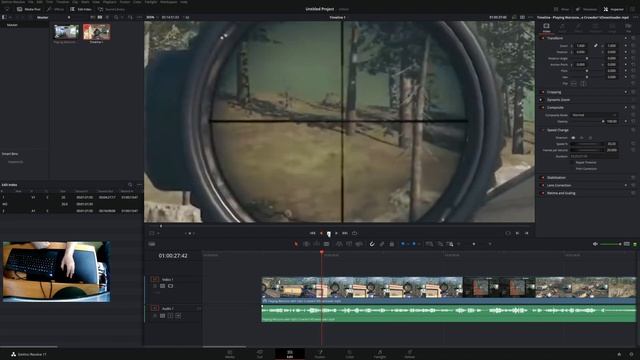Image resolution: width=640 pixels, height=360 pixels.
Task: Switch to the Color page
Action: click(x=350, y=354)
